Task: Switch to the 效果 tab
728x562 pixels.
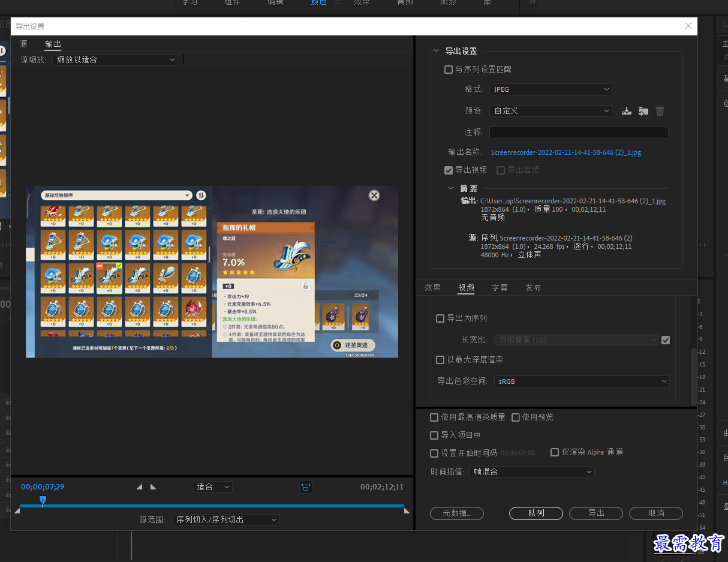Action: click(432, 288)
